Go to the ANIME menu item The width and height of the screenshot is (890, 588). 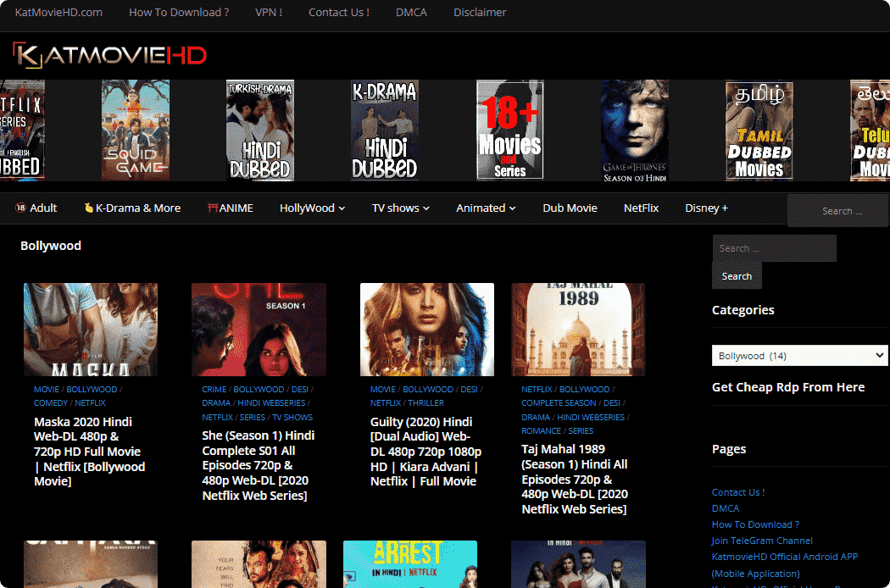click(x=231, y=208)
